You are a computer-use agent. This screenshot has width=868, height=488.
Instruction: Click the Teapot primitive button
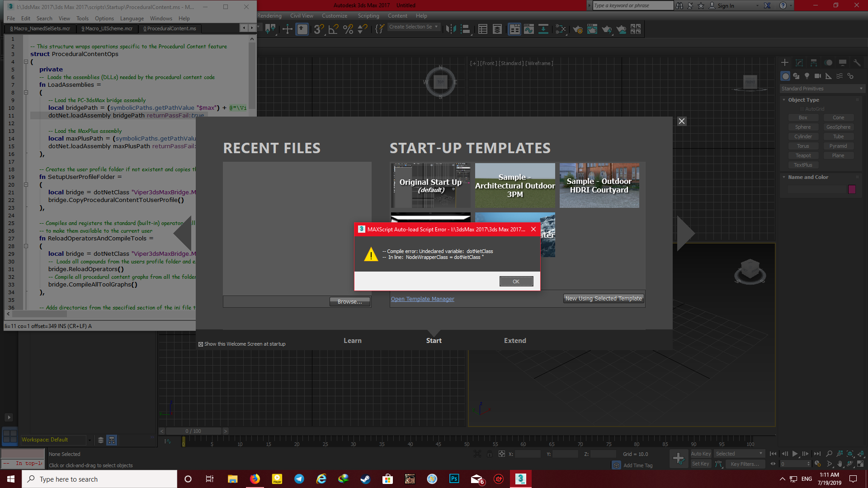point(803,155)
